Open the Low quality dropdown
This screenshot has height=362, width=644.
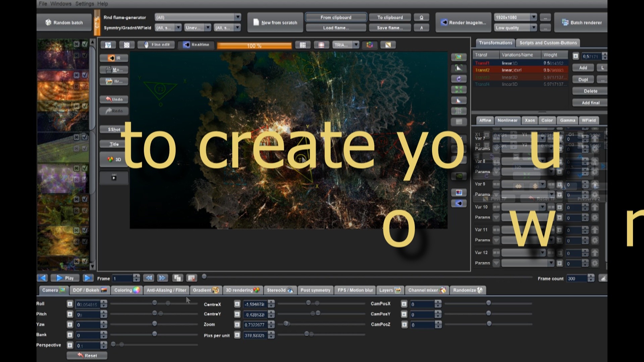(x=516, y=27)
